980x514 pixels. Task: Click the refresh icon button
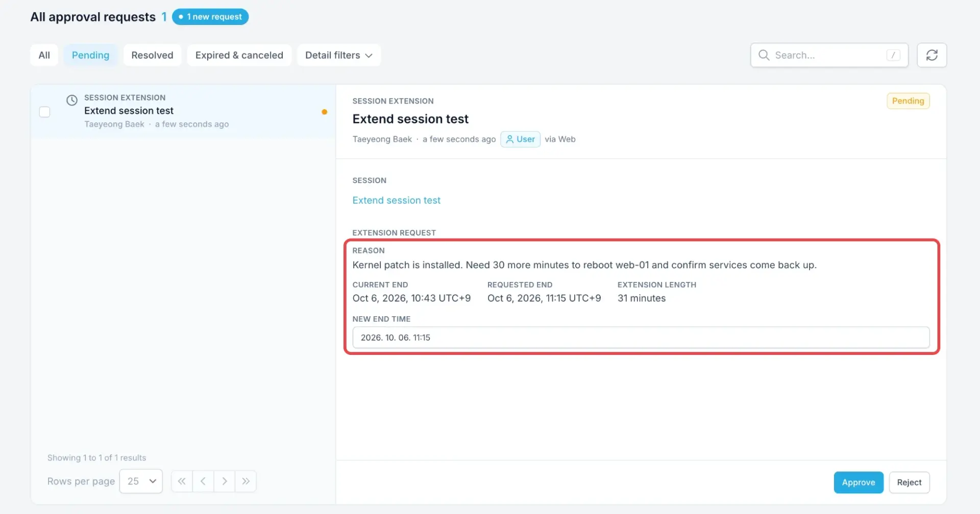pyautogui.click(x=932, y=55)
